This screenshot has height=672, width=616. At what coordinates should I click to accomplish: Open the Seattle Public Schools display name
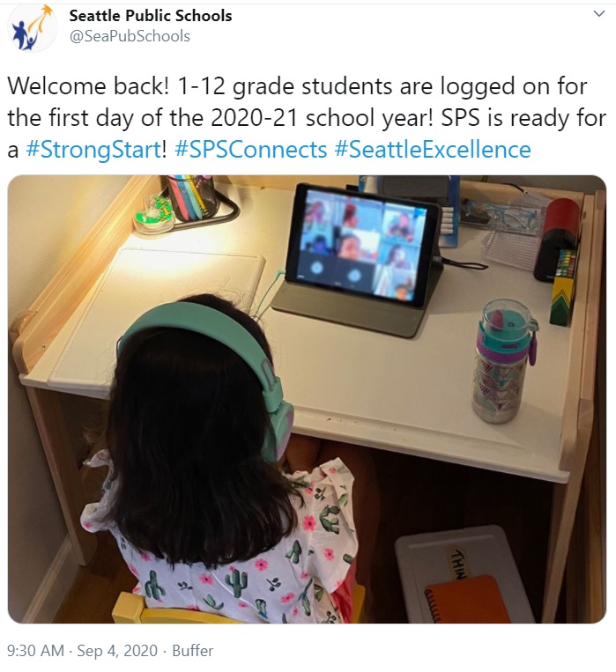pyautogui.click(x=151, y=16)
